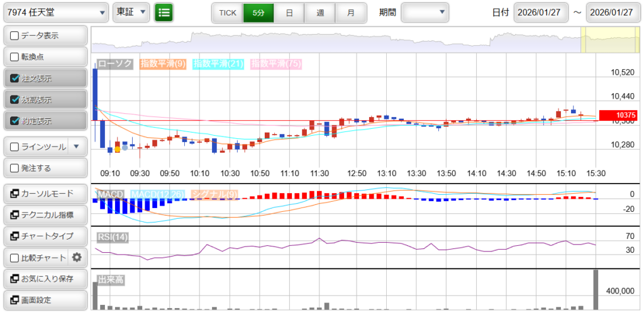Click the 指数平滑(21) legend label
Viewport: 644px width, 315px height.
218,64
